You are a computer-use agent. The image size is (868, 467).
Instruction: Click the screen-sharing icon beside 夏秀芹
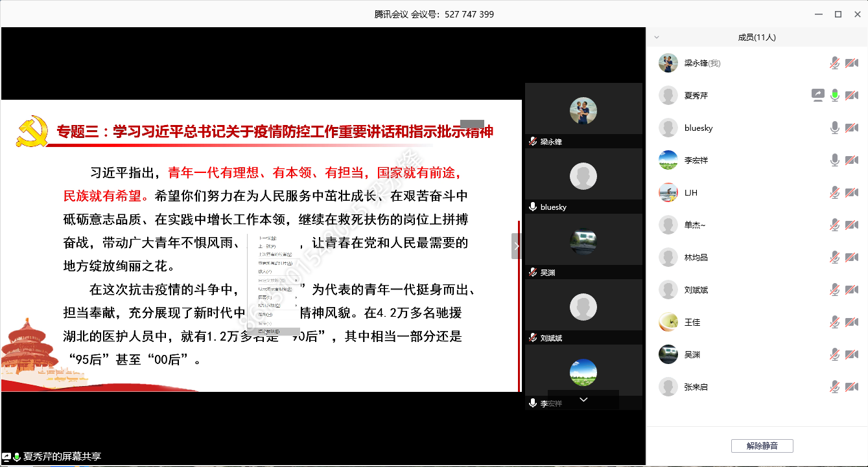817,95
